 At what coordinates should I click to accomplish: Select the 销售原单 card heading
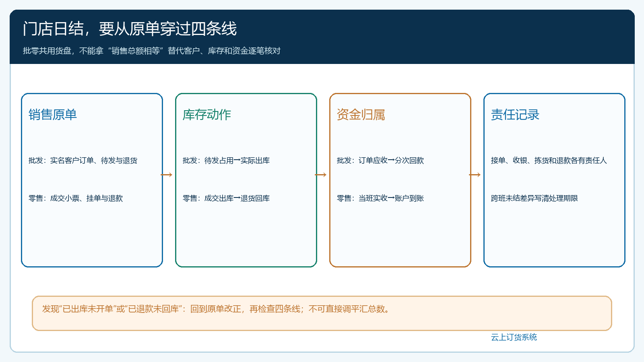coord(52,115)
